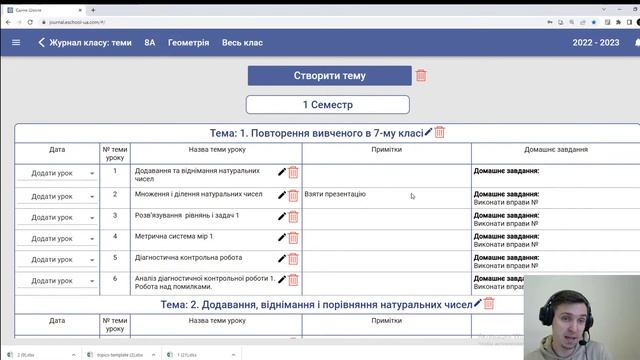Open Додати урок dropdown for lesson 4
640x360 pixels.
coord(57,238)
